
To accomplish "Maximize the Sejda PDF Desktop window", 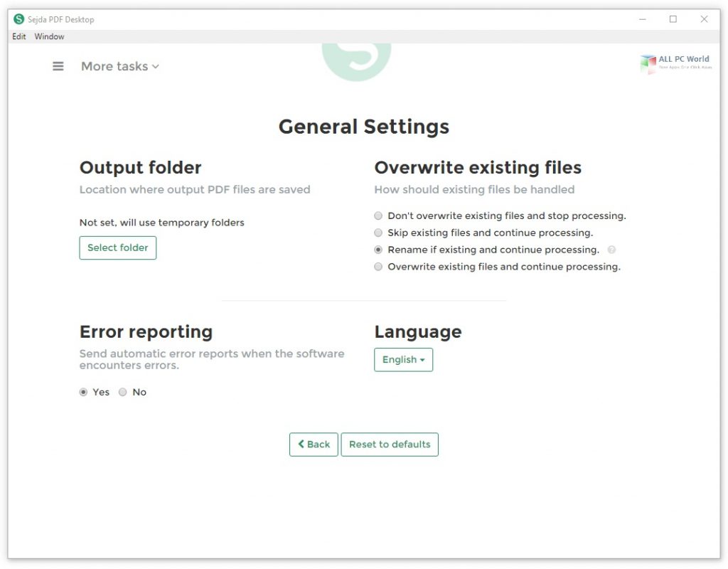I will pos(673,19).
